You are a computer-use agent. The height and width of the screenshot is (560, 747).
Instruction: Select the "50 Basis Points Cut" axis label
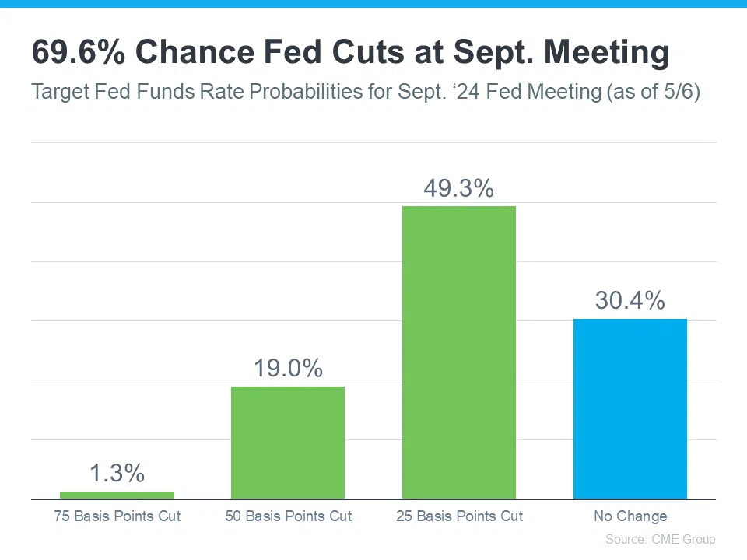coord(288,516)
